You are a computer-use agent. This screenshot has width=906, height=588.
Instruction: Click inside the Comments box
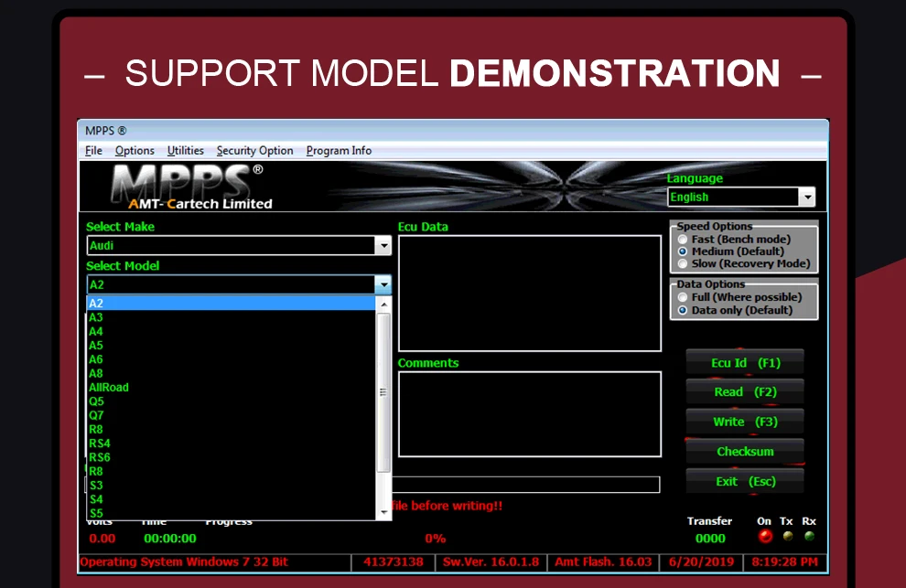click(530, 414)
